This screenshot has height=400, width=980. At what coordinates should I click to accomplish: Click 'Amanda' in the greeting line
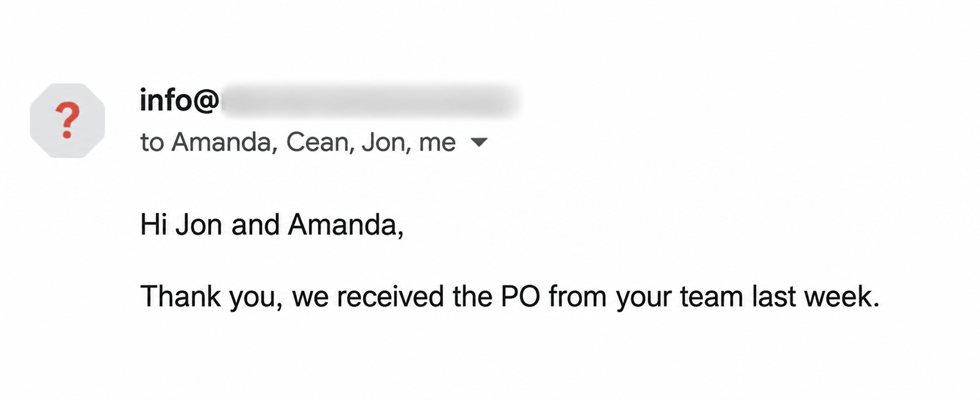tap(345, 225)
